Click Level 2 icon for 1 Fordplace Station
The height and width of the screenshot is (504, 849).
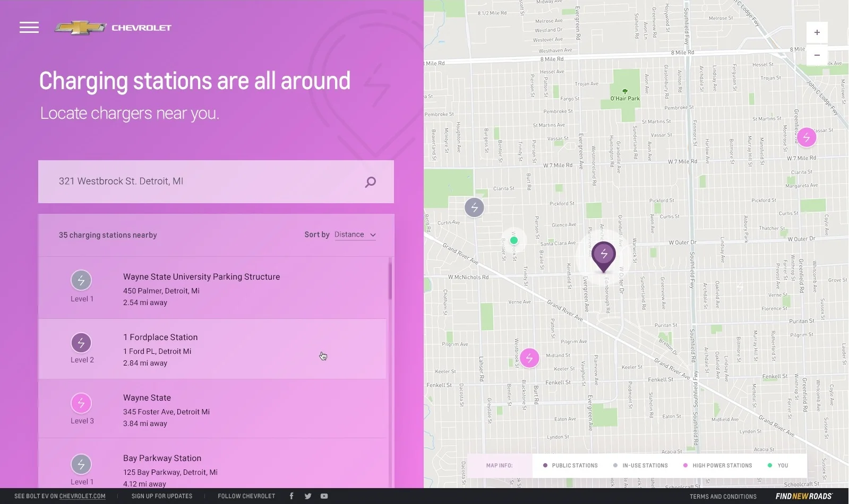[81, 343]
